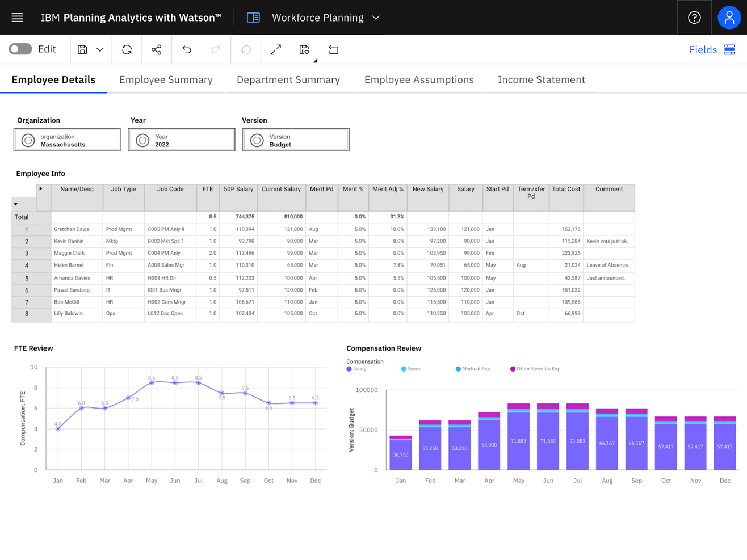Click the blue user avatar icon
Screen dimensions: 747x560
[x=729, y=17]
